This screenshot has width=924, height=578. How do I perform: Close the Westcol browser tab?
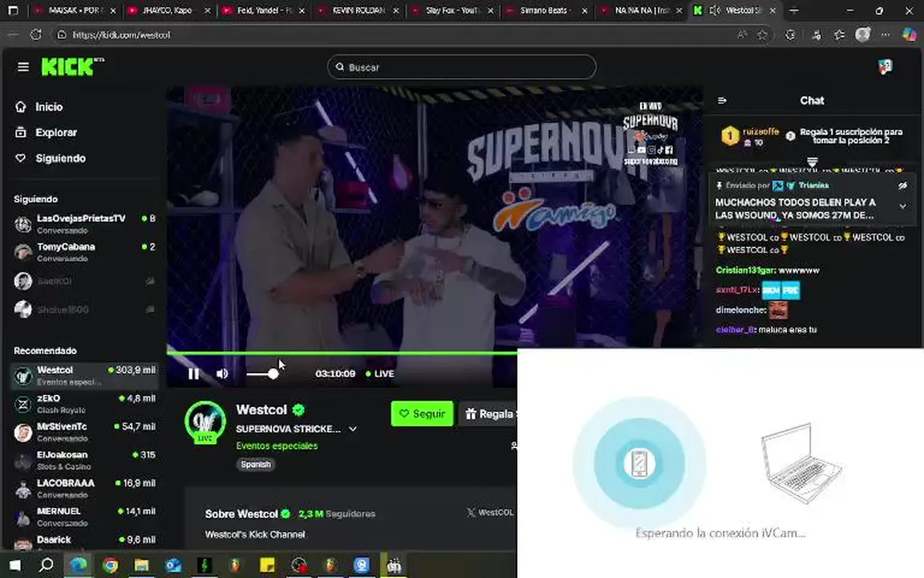click(772, 10)
